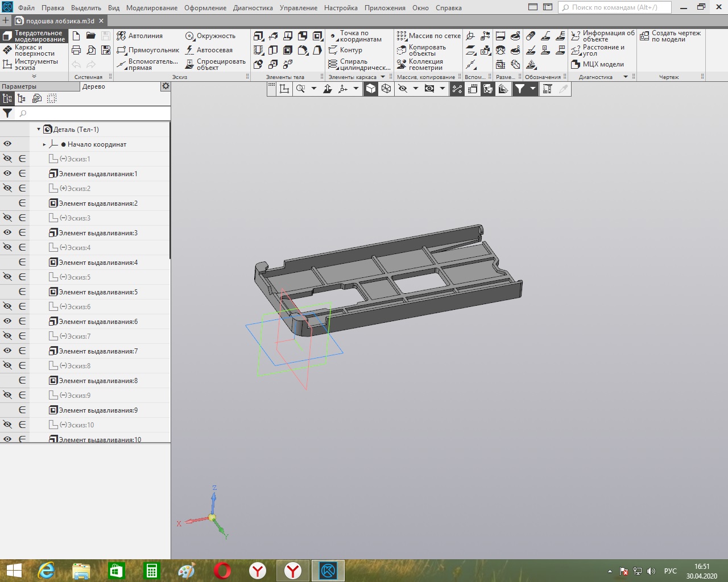Open Массив по сетке command
The image size is (728, 582).
429,36
